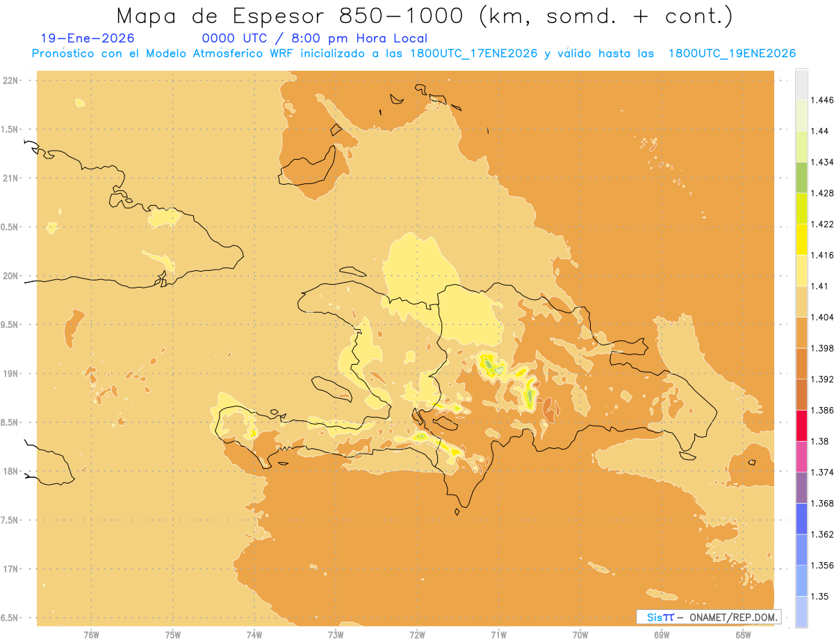Click the "1800UTC_19ENE2026" valid-until time
The image size is (834, 644).
[732, 53]
